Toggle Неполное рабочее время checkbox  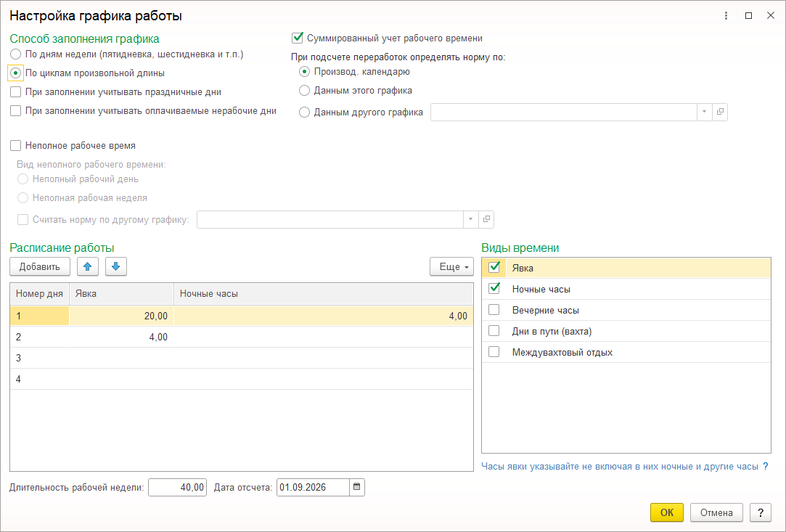point(15,145)
